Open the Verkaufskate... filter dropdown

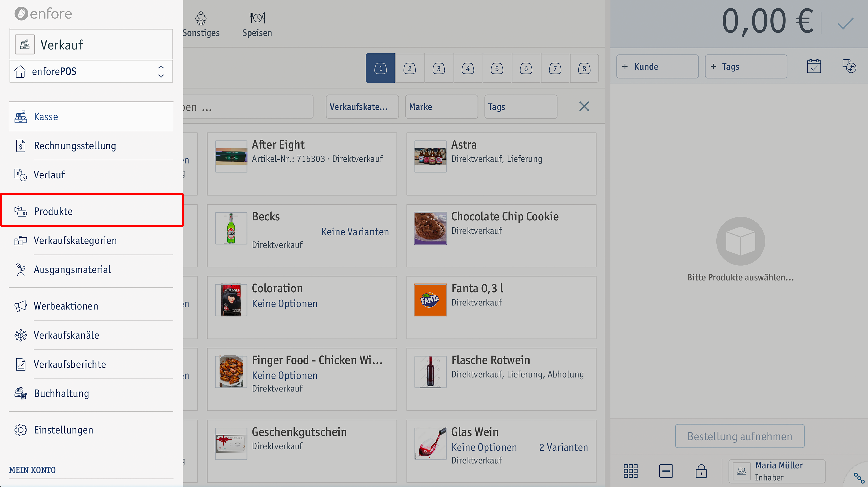click(362, 107)
